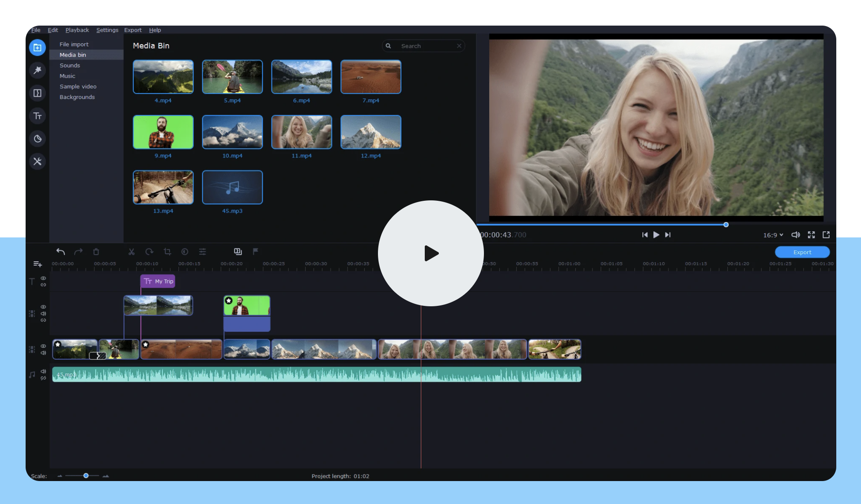This screenshot has height=504, width=861.
Task: Click the scissors split tool
Action: [132, 252]
